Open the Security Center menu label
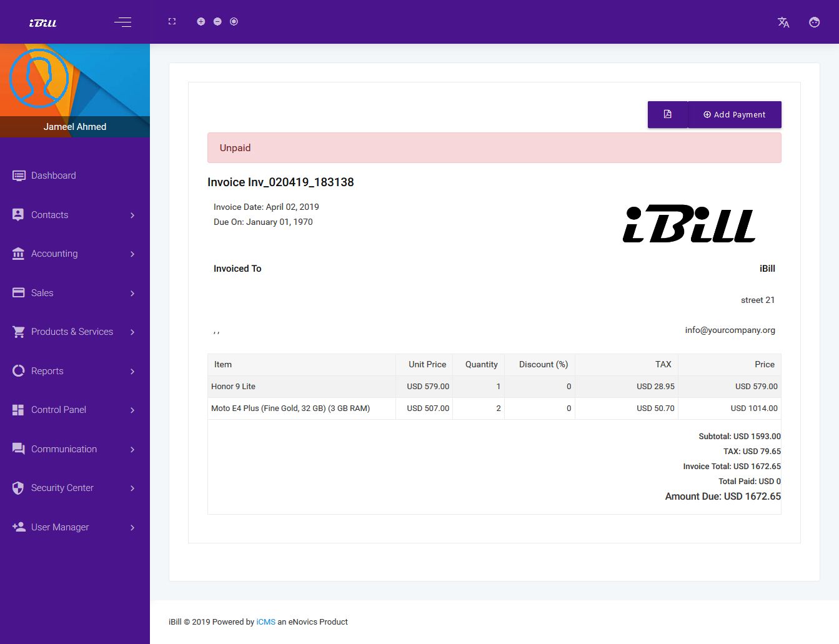 pyautogui.click(x=62, y=488)
